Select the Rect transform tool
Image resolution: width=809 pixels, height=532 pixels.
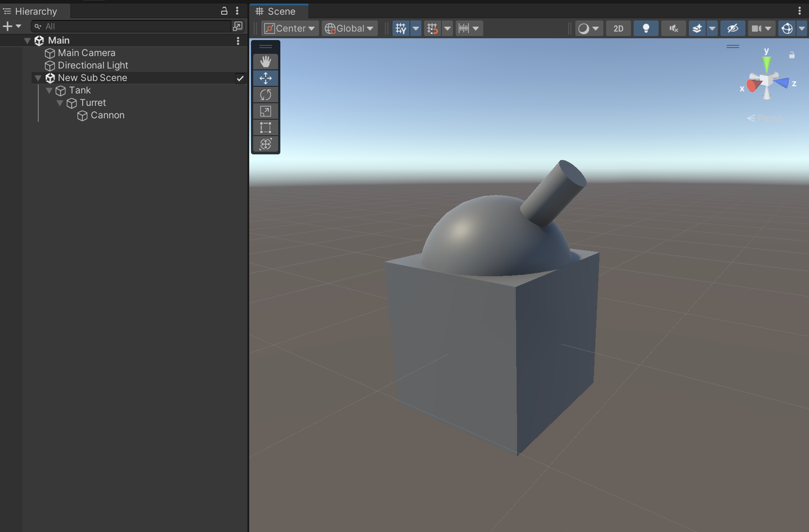click(x=266, y=128)
